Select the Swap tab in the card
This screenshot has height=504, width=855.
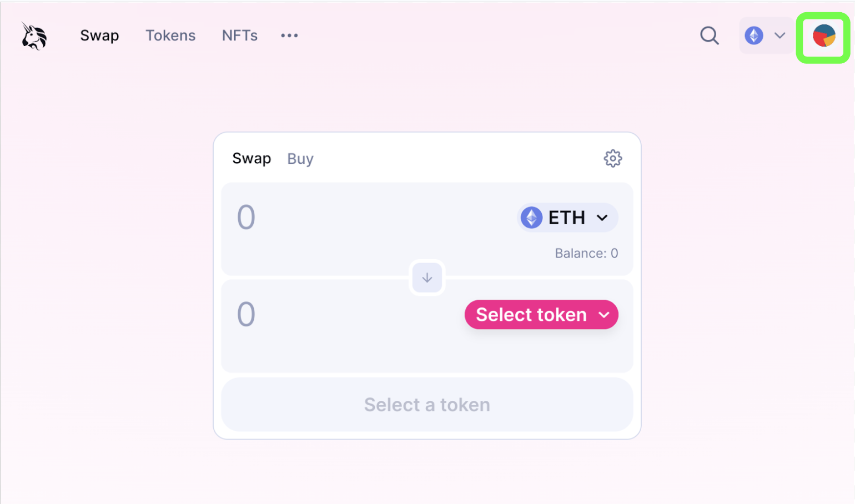point(252,159)
